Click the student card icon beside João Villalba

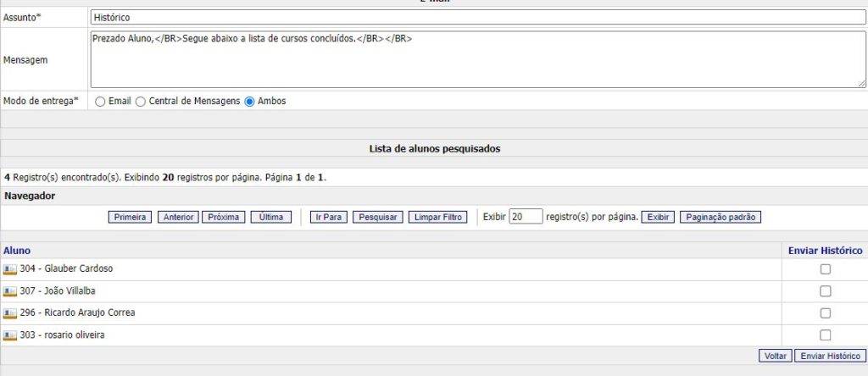point(10,291)
